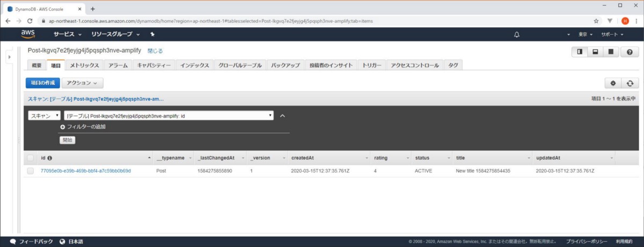The width and height of the screenshot is (644, 247).
Task: Collapse the scan panel chevron
Action: click(x=283, y=115)
